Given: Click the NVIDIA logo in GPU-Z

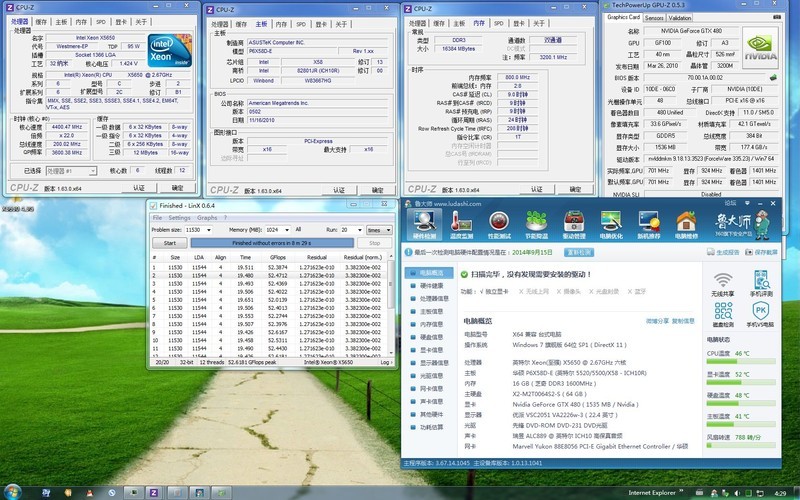Looking at the screenshot, I should pyautogui.click(x=760, y=48).
